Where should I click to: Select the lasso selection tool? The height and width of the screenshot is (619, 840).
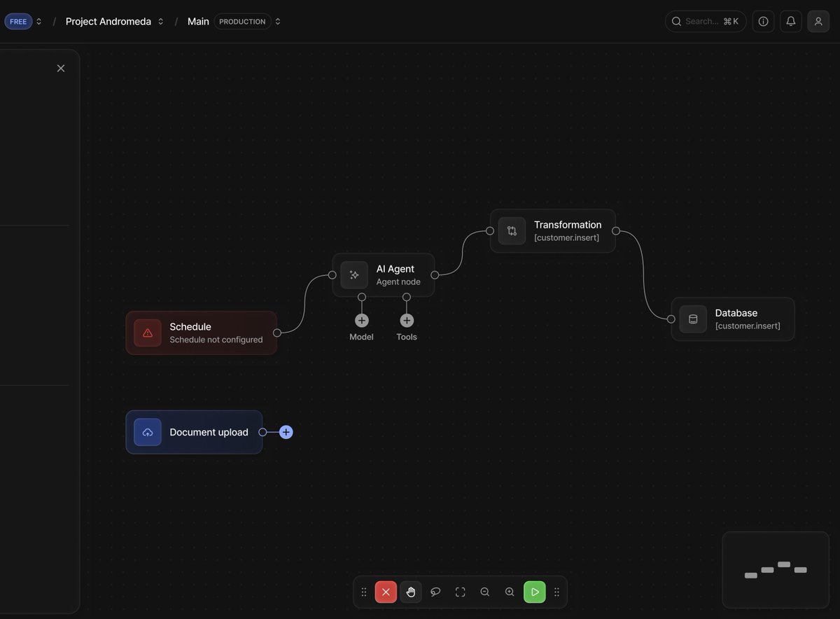[435, 592]
